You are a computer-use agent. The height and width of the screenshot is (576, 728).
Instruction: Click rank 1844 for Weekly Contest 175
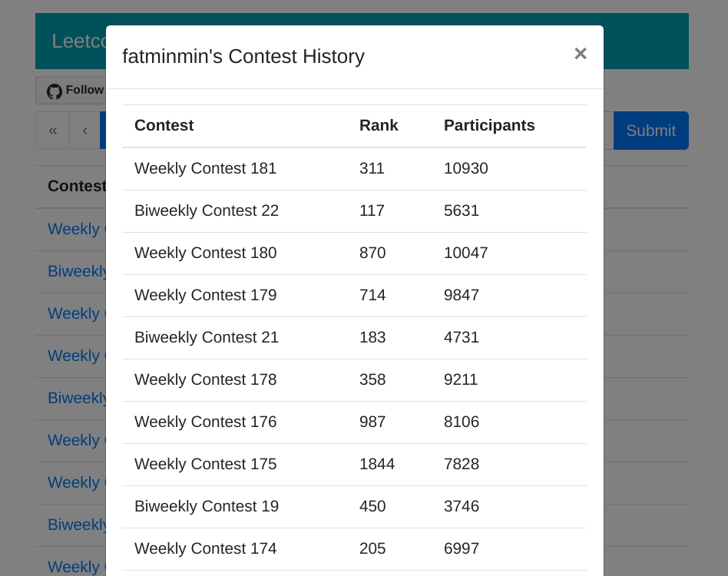point(377,464)
